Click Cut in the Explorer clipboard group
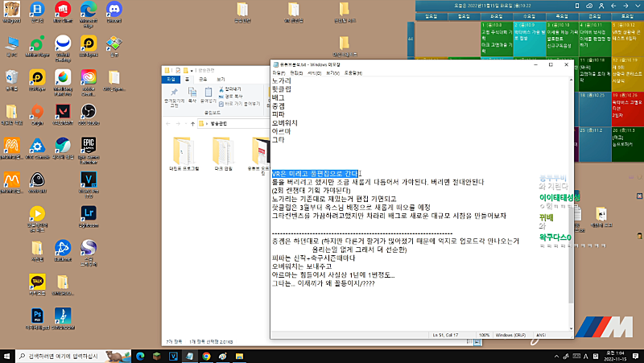The image size is (644, 363). (230, 89)
